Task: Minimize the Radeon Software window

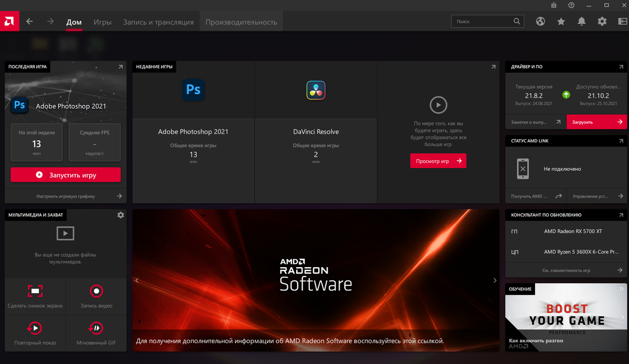Action: coord(590,5)
